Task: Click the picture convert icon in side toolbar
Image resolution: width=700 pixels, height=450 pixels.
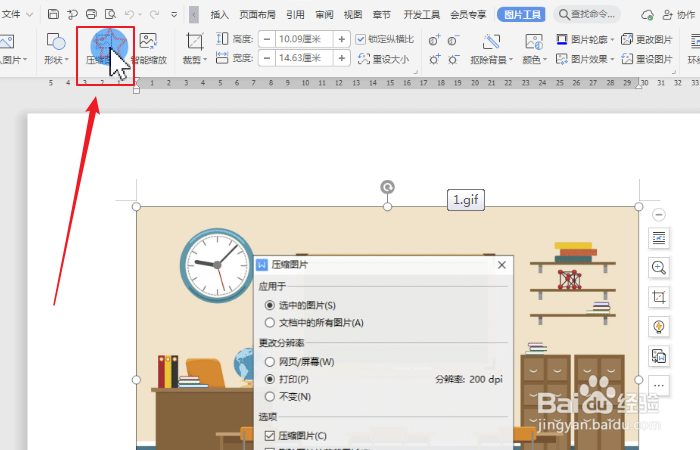Action: [659, 356]
